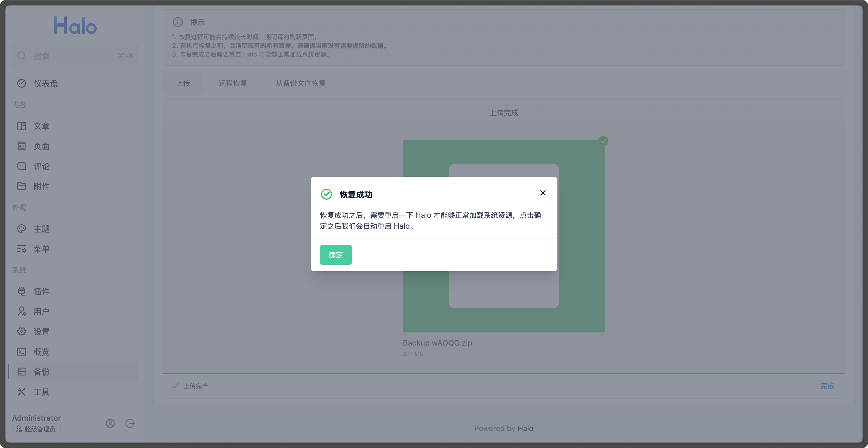Select the 用户 users icon
Viewport: 868px width, 448px height.
pyautogui.click(x=22, y=311)
